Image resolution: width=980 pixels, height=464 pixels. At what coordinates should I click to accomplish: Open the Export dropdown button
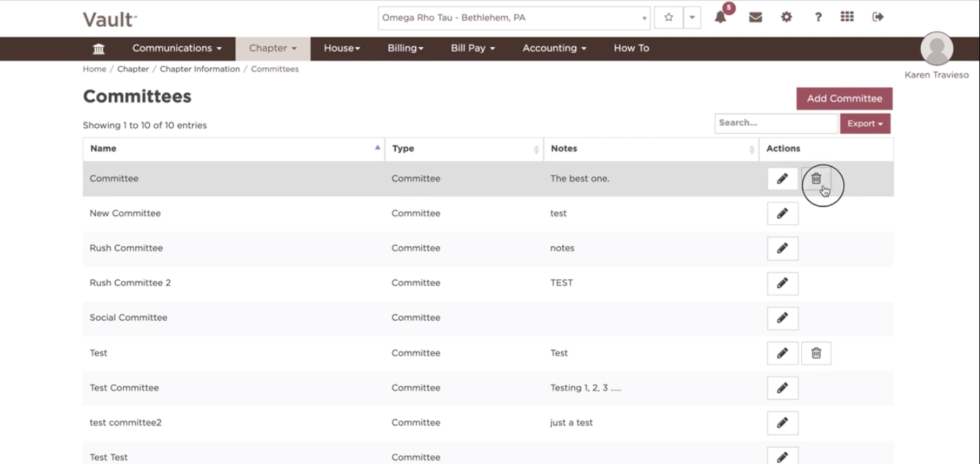click(865, 124)
